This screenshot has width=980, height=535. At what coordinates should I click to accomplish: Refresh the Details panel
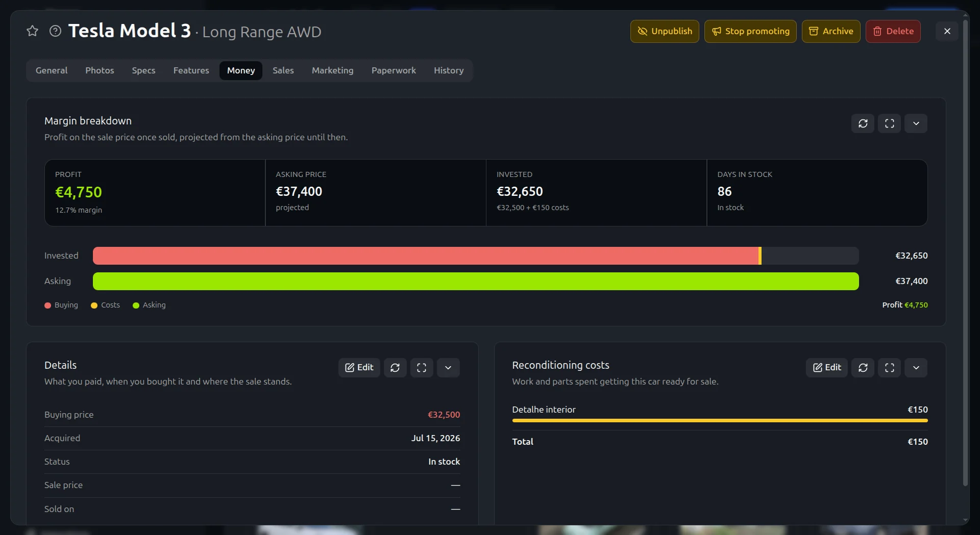[x=395, y=368]
